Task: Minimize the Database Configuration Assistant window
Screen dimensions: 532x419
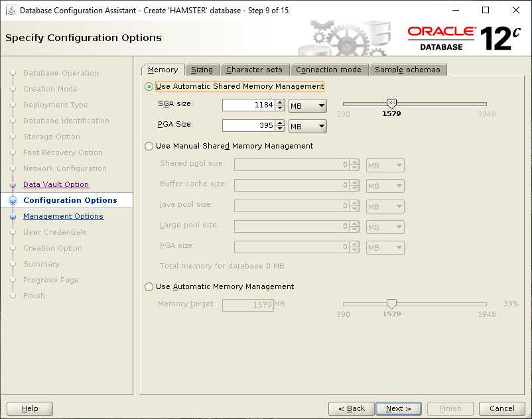Action: tap(456, 10)
